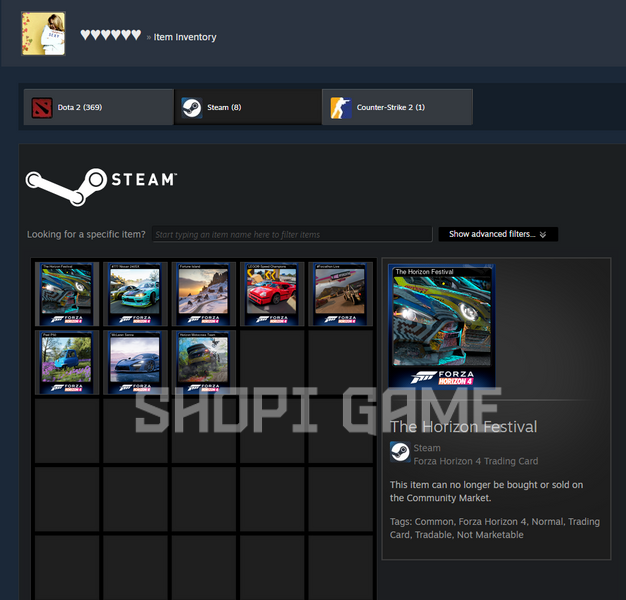Image resolution: width=626 pixels, height=600 pixels.
Task: Click the Item Inventory breadcrumb text
Action: click(x=185, y=37)
